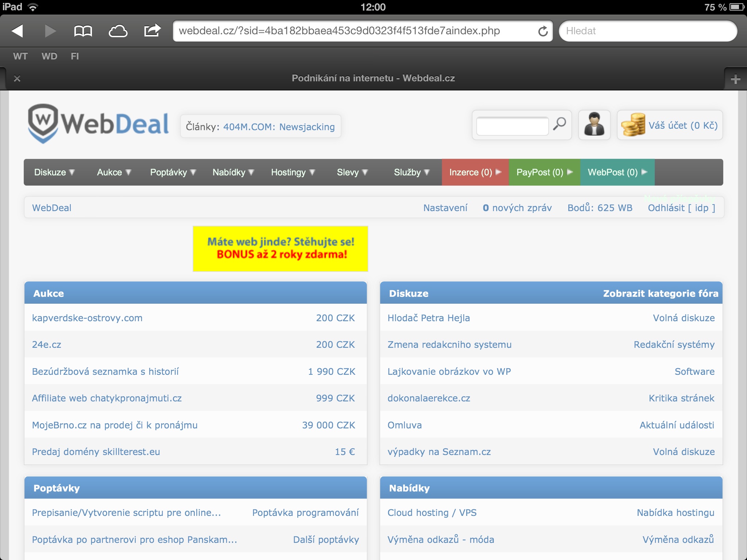Open discussion Hlodač Petra Hejla
747x560 pixels.
429,318
